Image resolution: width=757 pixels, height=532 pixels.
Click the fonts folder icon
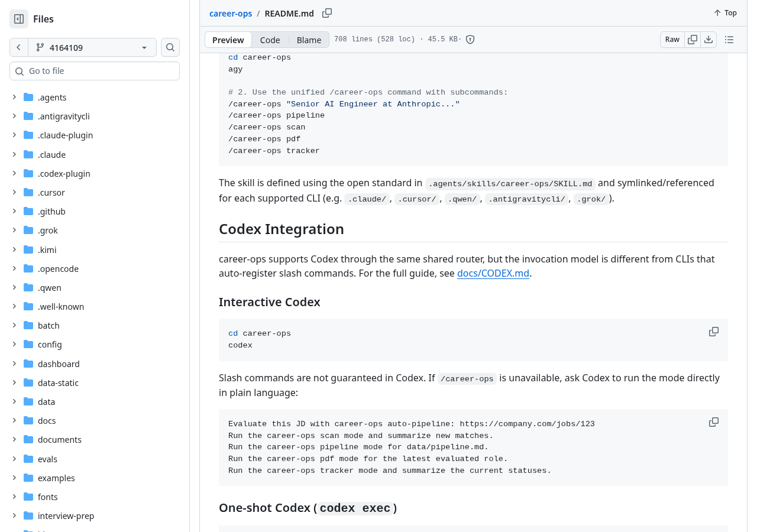[28, 497]
